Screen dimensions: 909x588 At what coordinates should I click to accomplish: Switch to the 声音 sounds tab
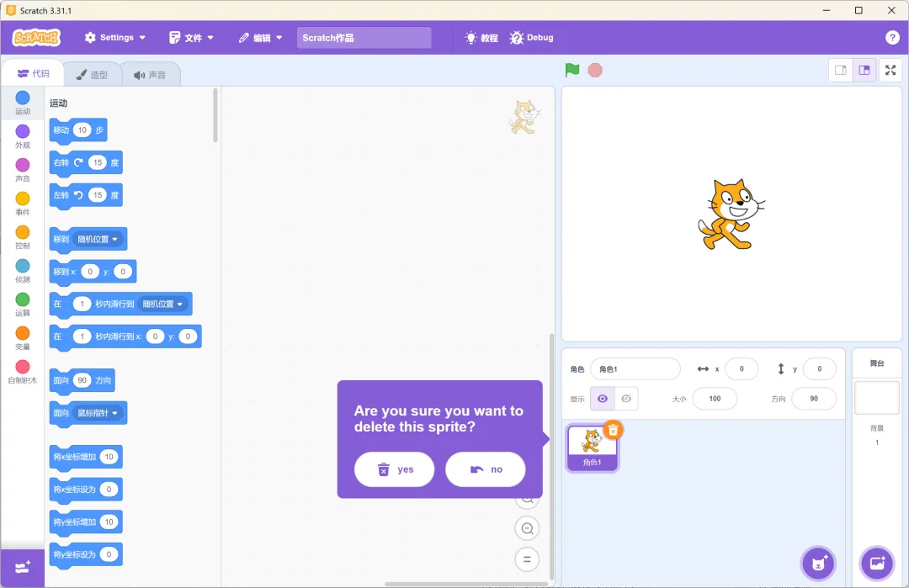pos(150,75)
